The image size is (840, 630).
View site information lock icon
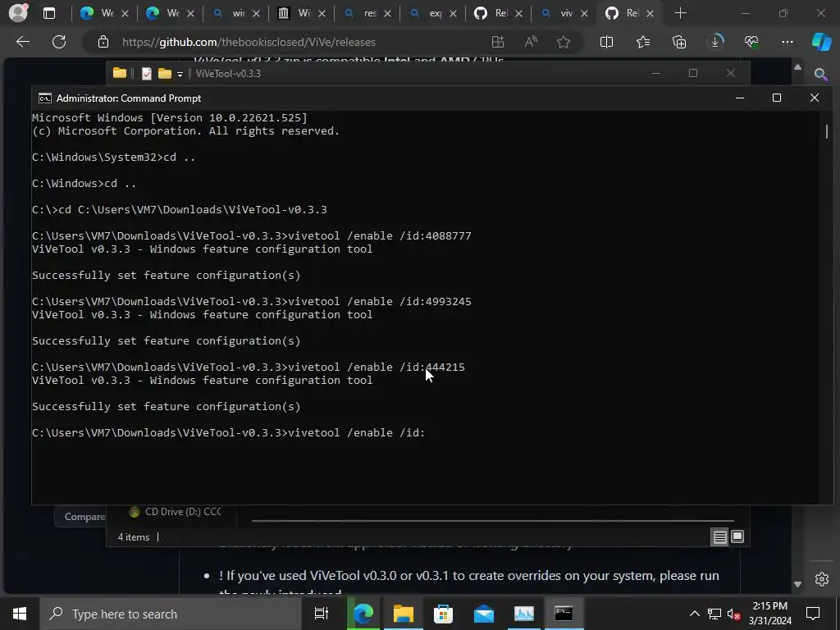[103, 42]
